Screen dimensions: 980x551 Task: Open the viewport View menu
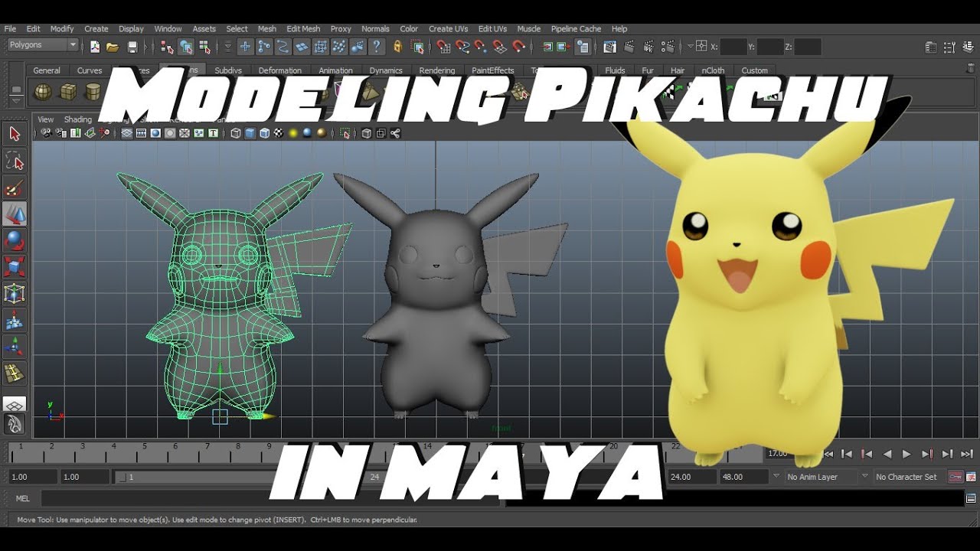tap(46, 119)
